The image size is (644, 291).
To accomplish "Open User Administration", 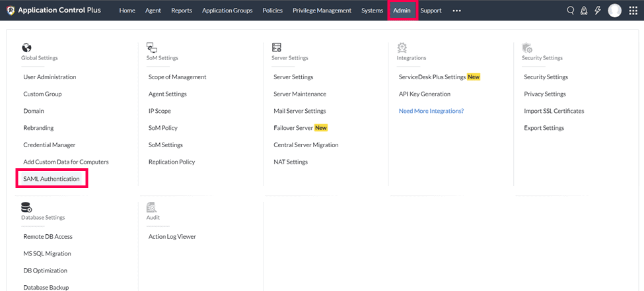I will [x=50, y=77].
